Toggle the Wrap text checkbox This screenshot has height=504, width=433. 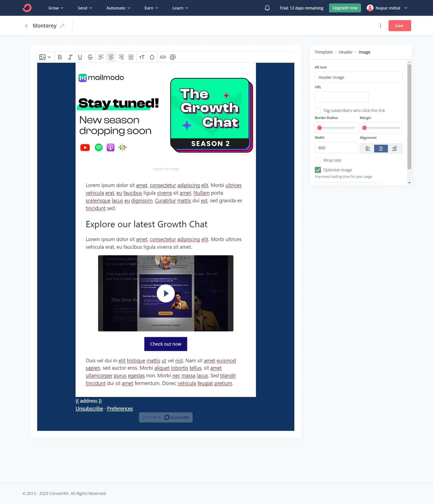(x=318, y=160)
